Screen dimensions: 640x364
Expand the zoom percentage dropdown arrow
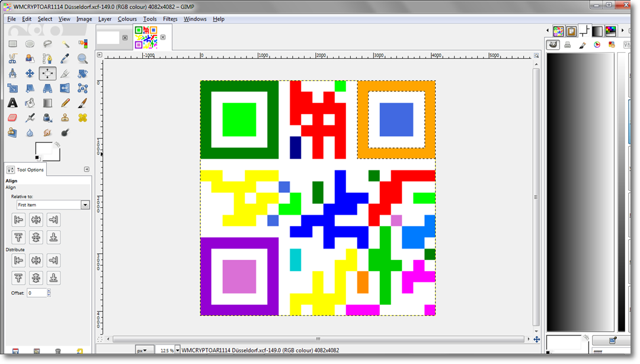tap(178, 350)
